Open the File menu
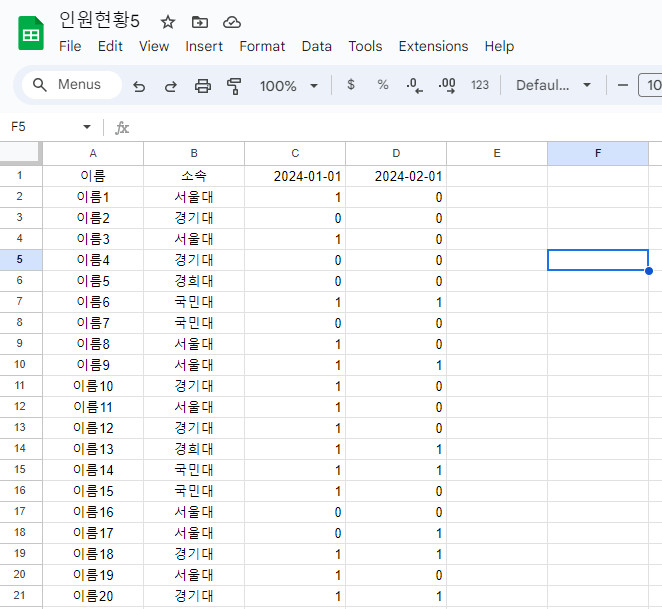662x609 pixels. point(70,46)
